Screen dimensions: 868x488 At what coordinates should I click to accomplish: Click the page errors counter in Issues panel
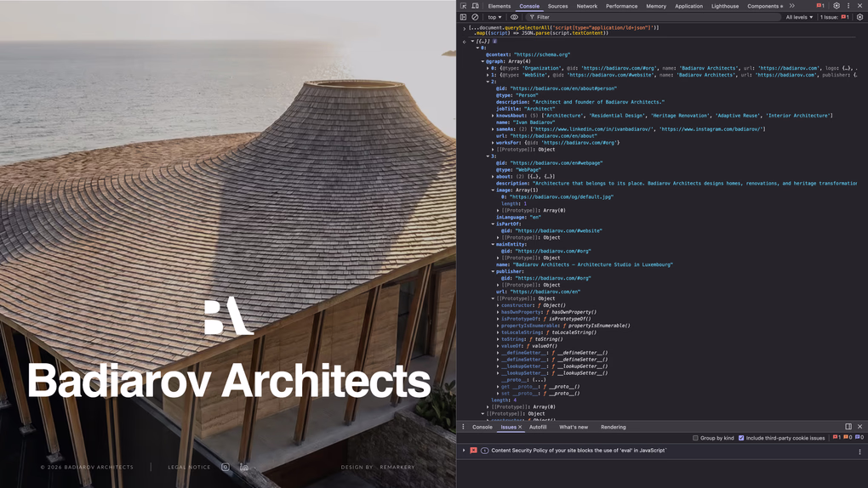pyautogui.click(x=837, y=438)
